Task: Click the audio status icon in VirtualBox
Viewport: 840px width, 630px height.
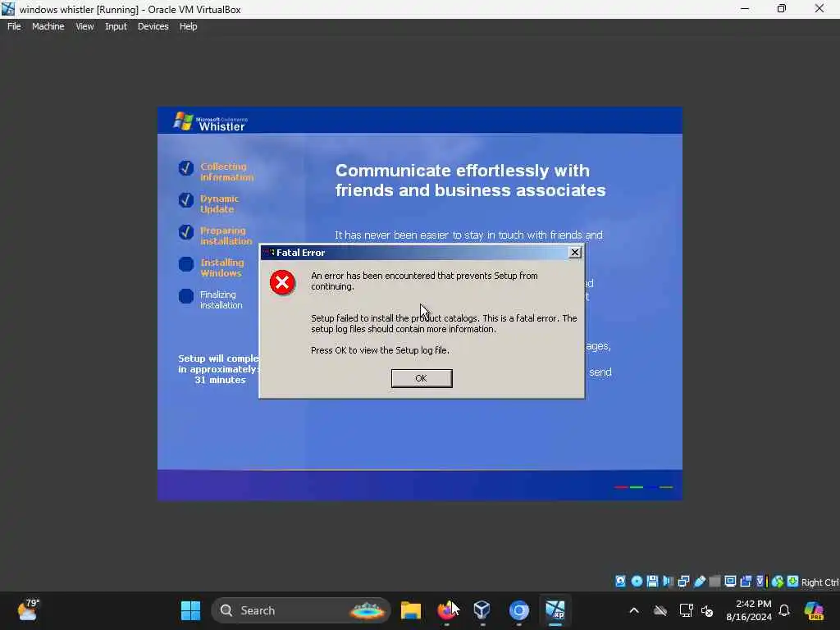Action: click(668, 582)
